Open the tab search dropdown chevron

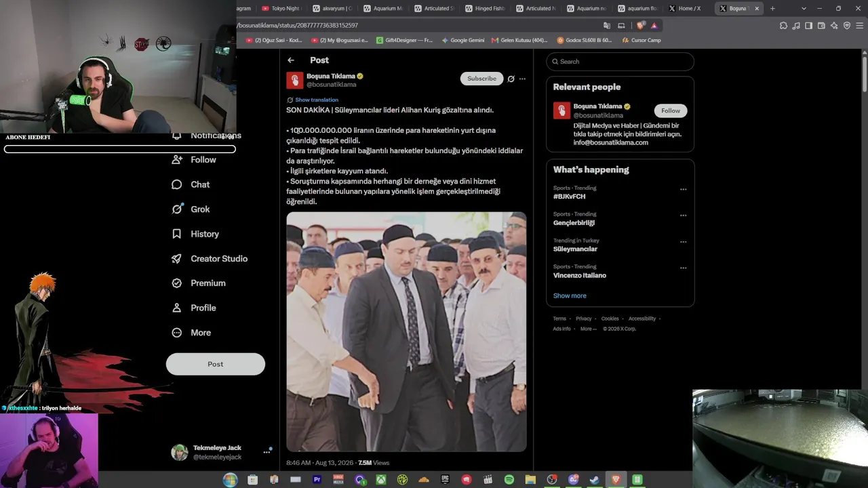[804, 8]
